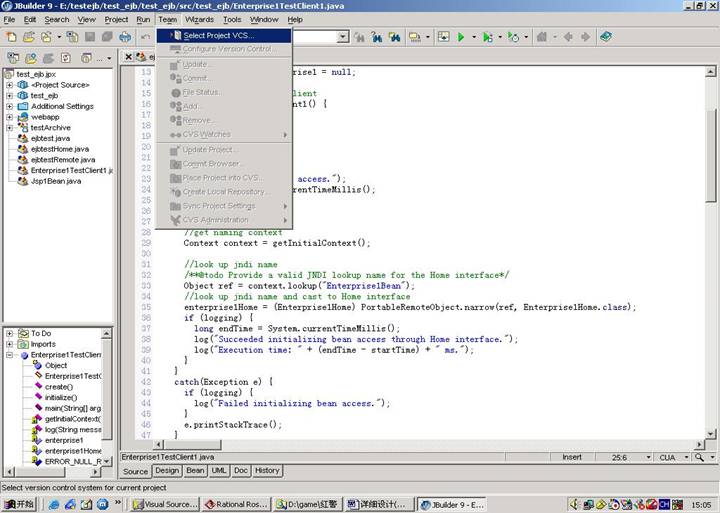Click the Add Files/Packages icon in project pane

tap(31, 58)
